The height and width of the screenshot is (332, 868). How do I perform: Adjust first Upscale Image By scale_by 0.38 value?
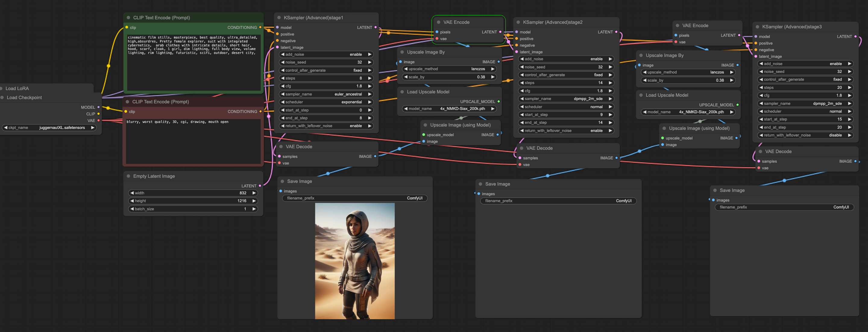click(449, 77)
